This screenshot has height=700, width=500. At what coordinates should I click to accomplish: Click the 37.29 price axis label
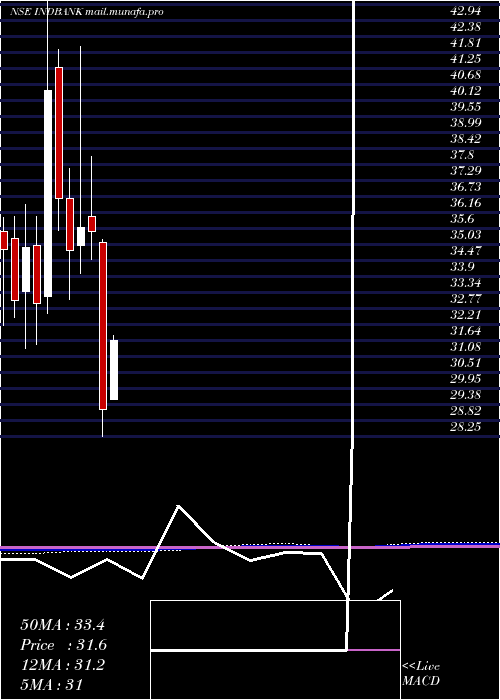466,171
